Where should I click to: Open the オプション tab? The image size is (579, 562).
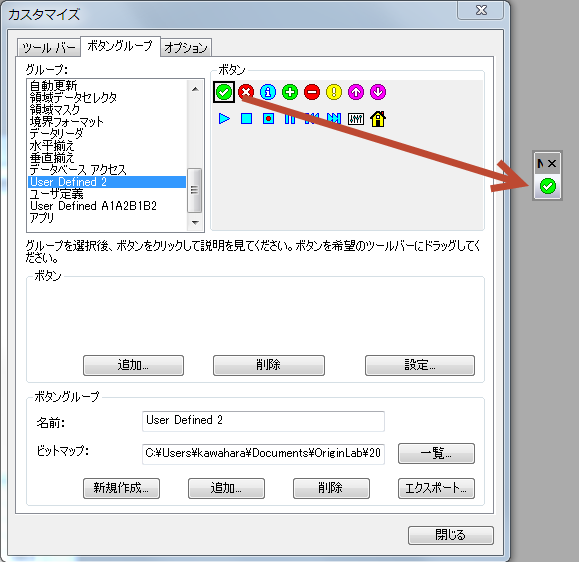click(186, 48)
